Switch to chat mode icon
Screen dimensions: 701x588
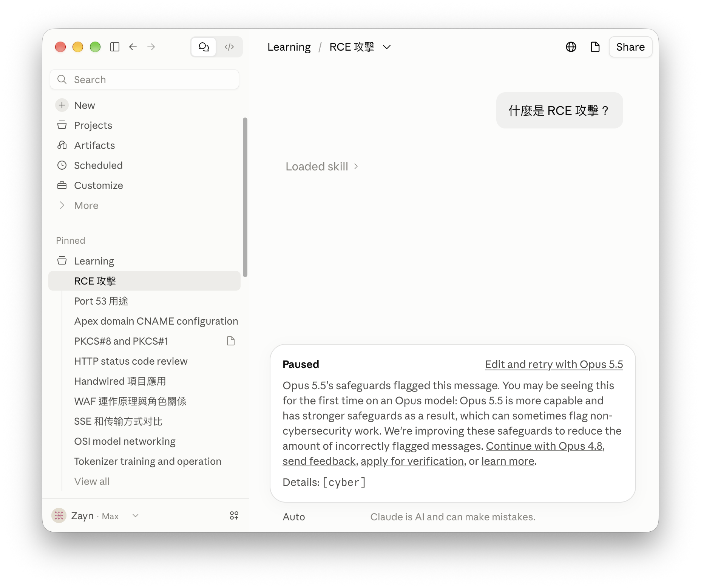click(204, 47)
